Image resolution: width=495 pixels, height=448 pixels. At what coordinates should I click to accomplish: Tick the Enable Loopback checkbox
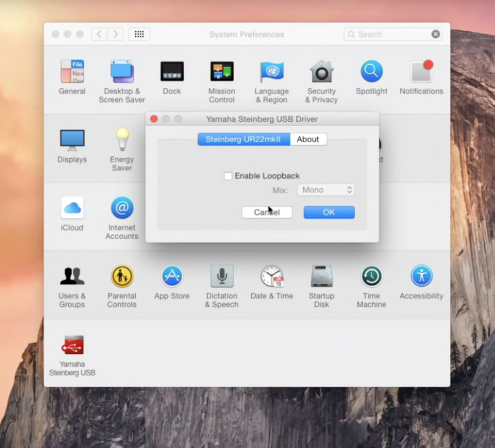pyautogui.click(x=228, y=176)
